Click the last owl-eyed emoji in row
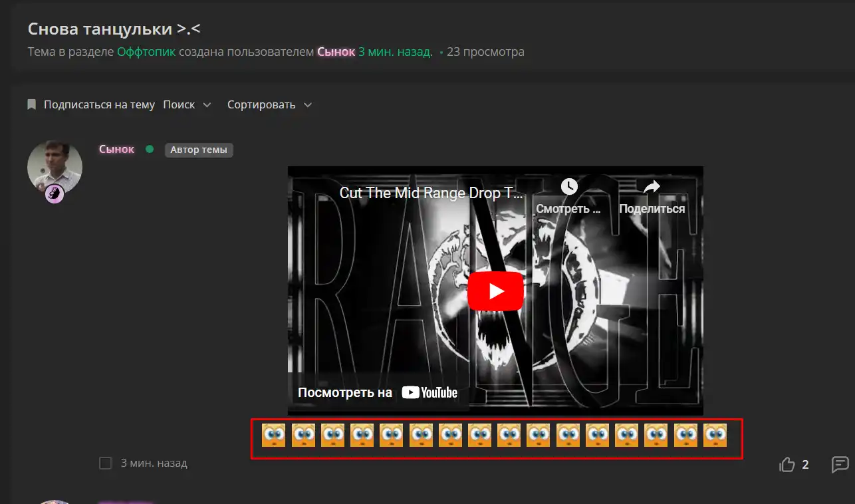 click(715, 436)
